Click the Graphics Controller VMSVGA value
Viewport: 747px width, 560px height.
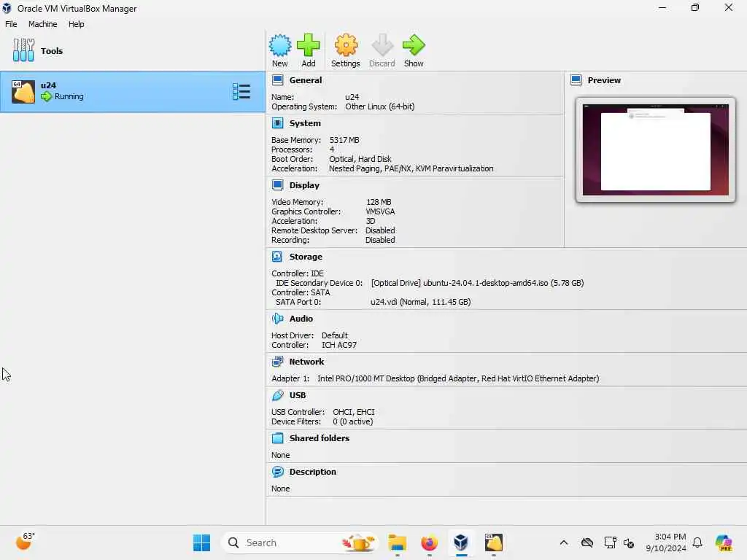[x=380, y=211]
